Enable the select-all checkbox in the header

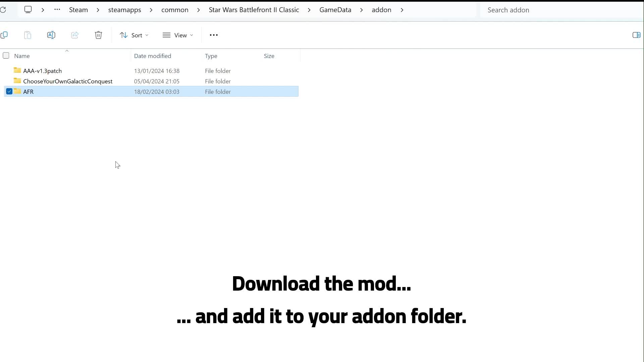tap(6, 55)
